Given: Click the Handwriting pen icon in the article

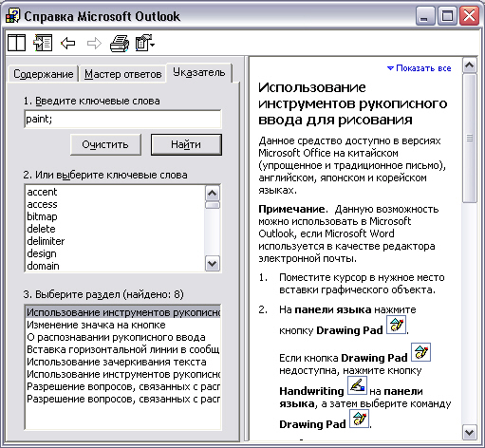Looking at the screenshot, I should pos(357,385).
